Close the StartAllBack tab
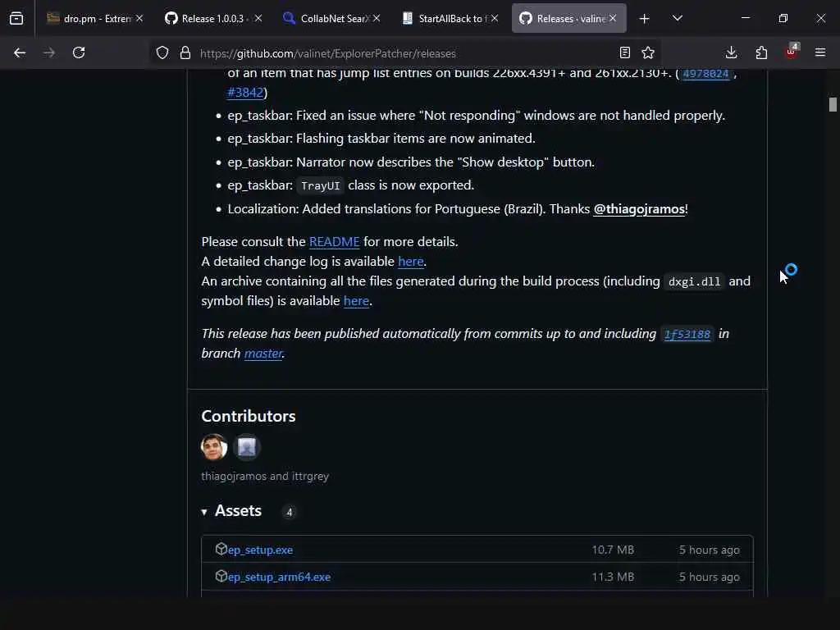 coord(495,18)
